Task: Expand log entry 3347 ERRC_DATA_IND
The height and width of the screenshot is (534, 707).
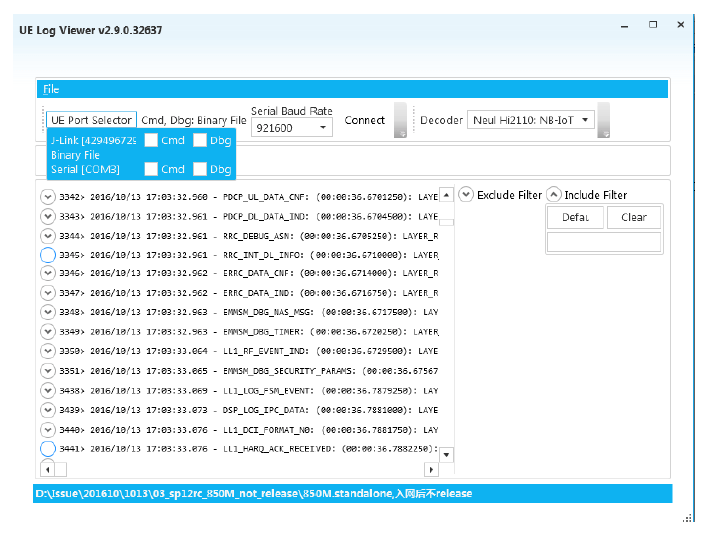Action: click(48, 293)
